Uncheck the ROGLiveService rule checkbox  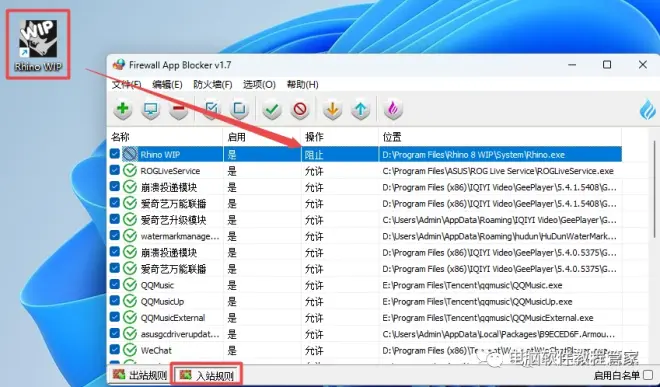coord(114,170)
